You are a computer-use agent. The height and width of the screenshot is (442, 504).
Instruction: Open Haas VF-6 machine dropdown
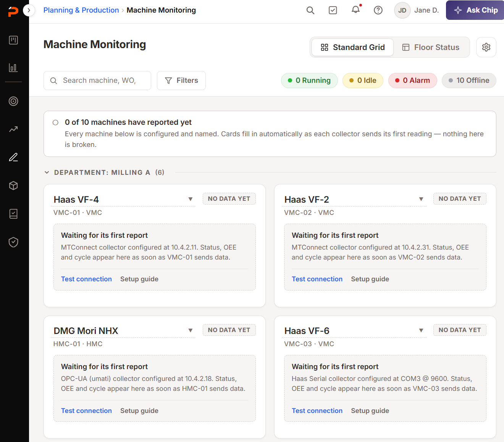point(421,331)
